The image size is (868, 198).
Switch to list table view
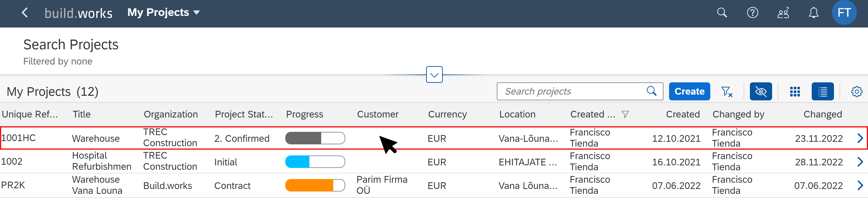pos(823,91)
